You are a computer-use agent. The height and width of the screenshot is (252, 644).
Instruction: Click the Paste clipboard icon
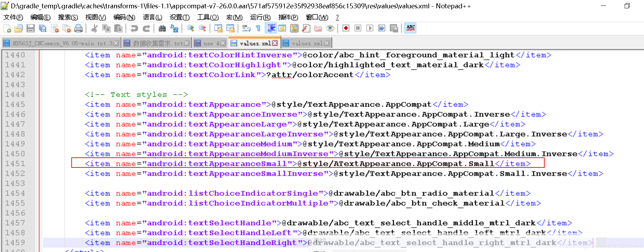point(118,28)
